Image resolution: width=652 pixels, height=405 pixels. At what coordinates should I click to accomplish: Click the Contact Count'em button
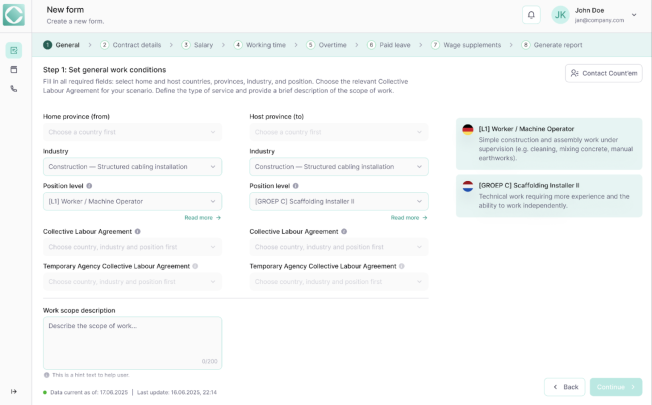pos(603,73)
